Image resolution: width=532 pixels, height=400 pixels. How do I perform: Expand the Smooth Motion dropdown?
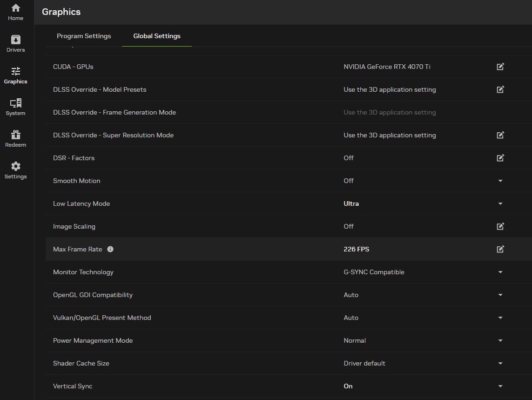point(500,181)
